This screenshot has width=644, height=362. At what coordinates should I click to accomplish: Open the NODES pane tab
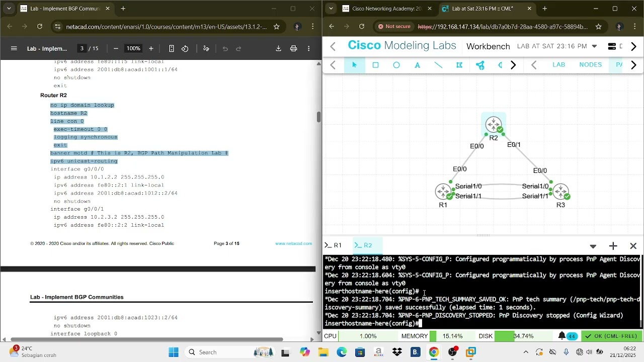[590, 65]
